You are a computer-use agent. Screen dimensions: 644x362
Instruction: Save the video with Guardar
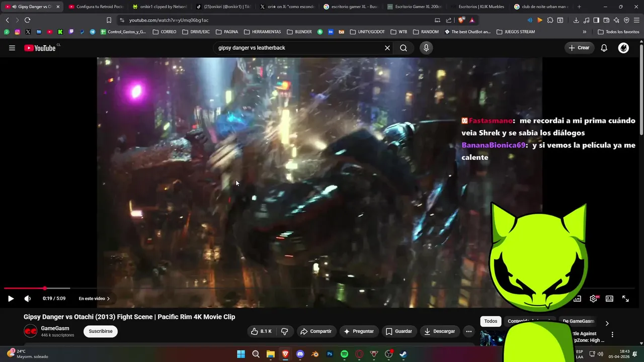pos(399,331)
